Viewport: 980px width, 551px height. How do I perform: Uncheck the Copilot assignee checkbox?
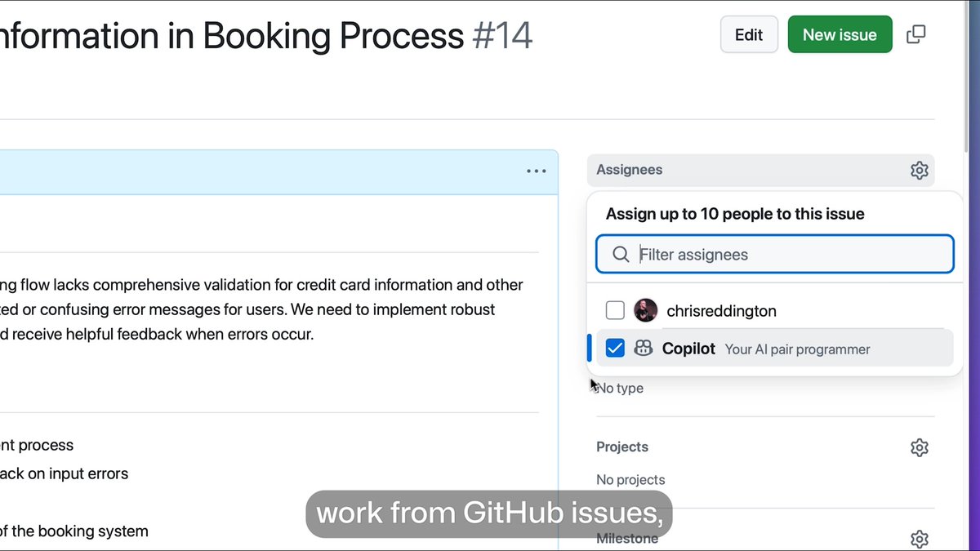(615, 349)
